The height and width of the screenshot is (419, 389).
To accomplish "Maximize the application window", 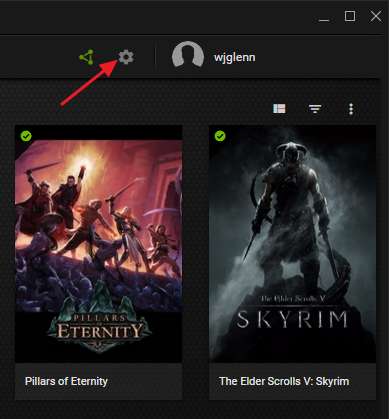I will click(350, 16).
